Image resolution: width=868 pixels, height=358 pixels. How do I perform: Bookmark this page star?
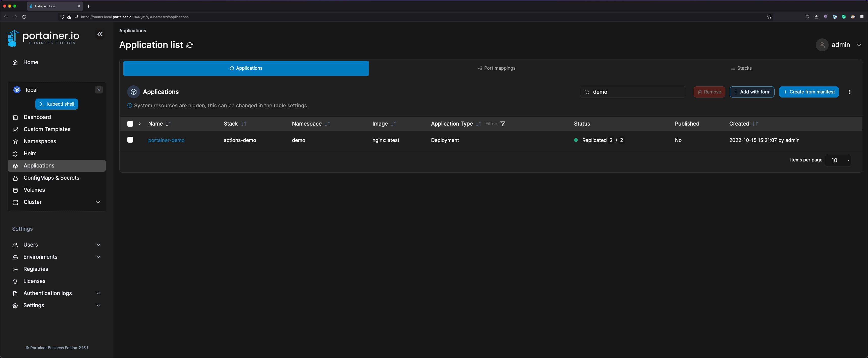pos(769,17)
